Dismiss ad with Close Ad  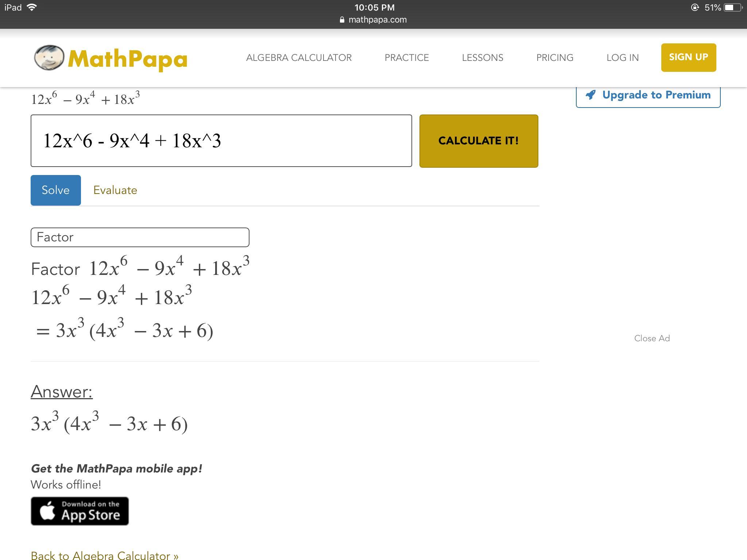coord(652,338)
